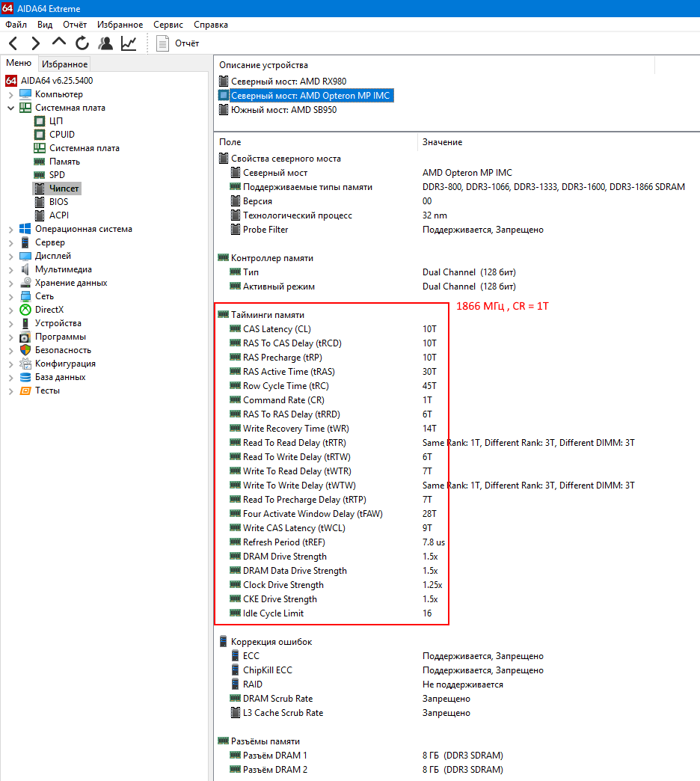700x781 pixels.
Task: Click the BIOS chip icon
Action: click(40, 202)
